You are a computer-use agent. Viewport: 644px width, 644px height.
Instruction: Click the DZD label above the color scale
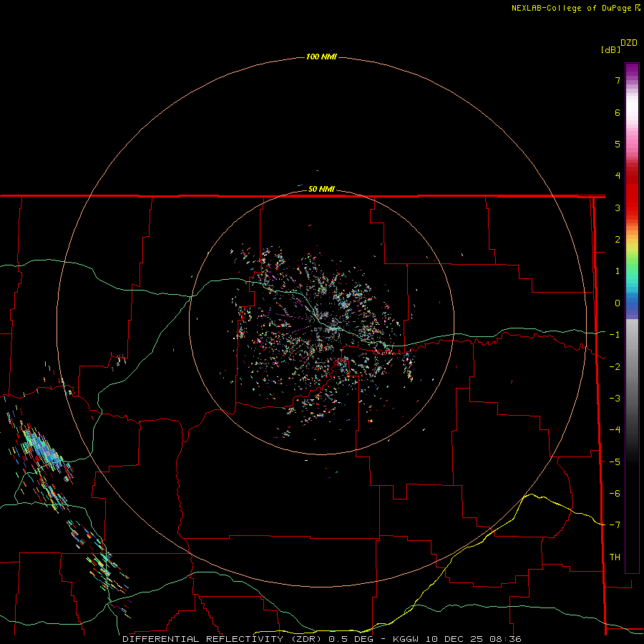(629, 43)
